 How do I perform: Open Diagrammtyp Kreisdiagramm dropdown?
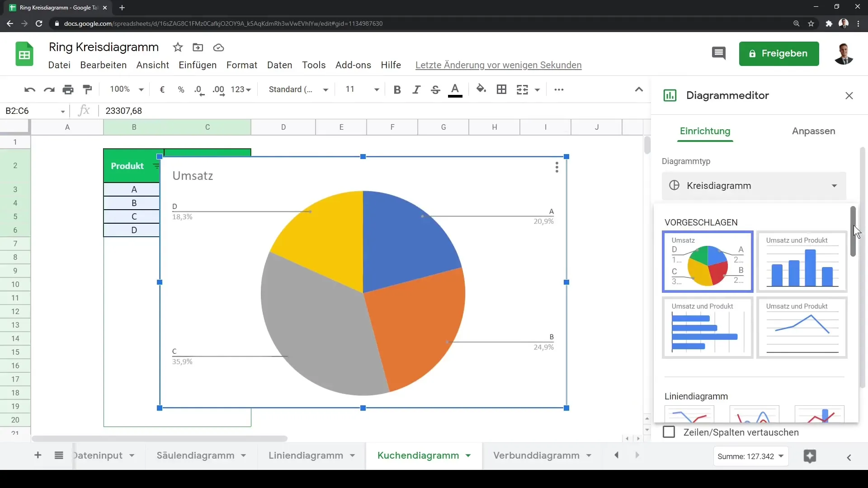(x=754, y=186)
